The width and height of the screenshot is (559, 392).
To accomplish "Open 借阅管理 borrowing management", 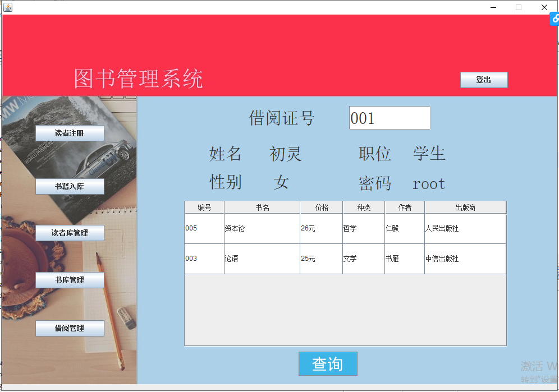I will [70, 328].
